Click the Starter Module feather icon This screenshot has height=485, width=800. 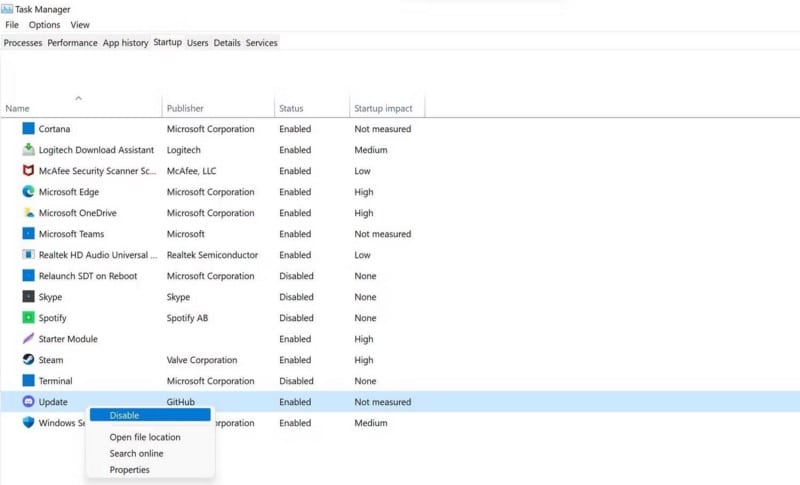coord(29,338)
